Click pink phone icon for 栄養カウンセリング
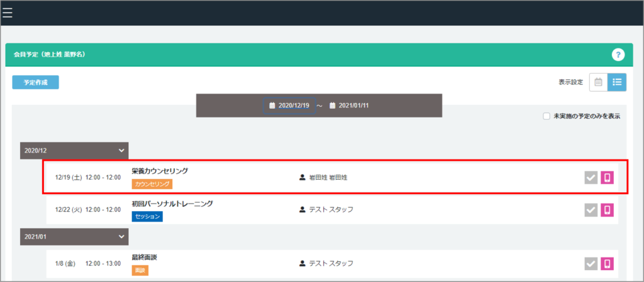 tap(607, 178)
